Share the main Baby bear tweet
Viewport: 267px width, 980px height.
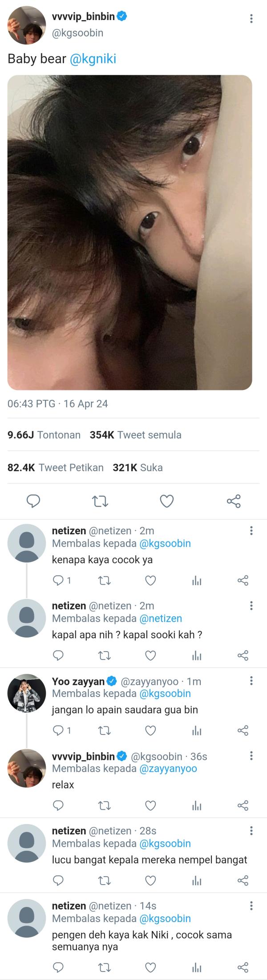point(234,501)
